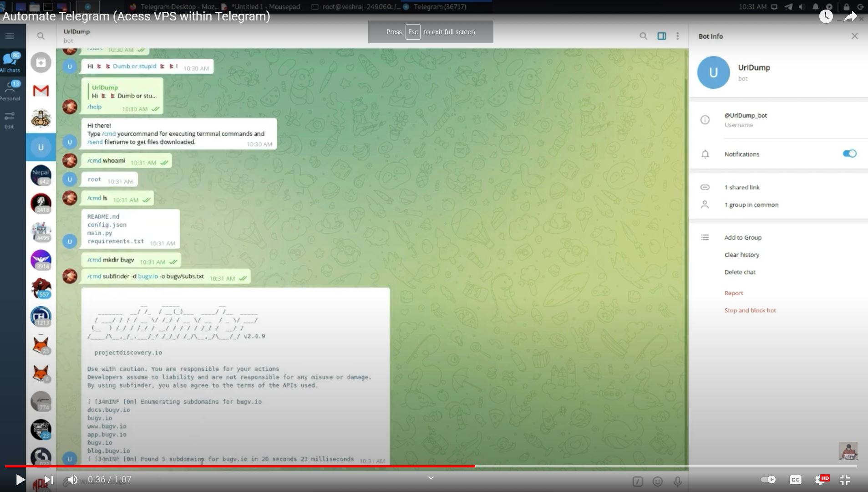This screenshot has width=868, height=492.
Task: Select Delete chat option
Action: pos(740,272)
